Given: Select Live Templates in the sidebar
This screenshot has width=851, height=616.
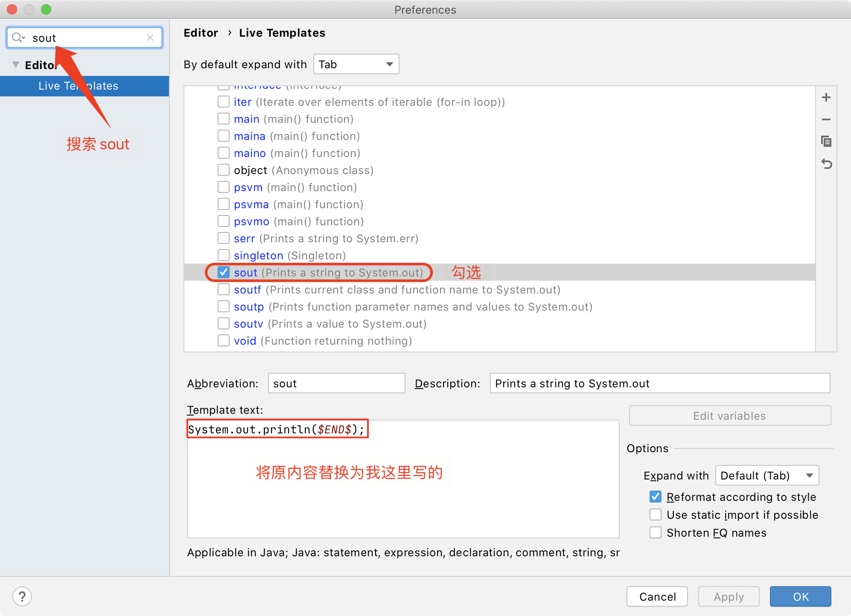Looking at the screenshot, I should 78,86.
